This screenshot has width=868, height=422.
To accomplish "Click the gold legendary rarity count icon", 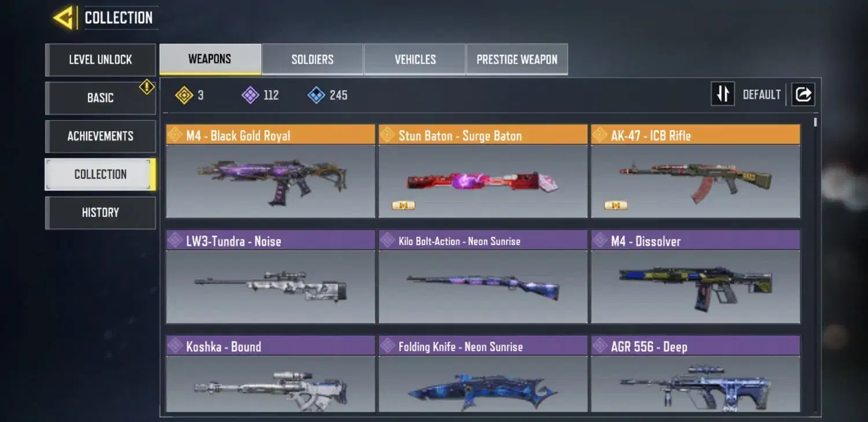I will (x=184, y=95).
